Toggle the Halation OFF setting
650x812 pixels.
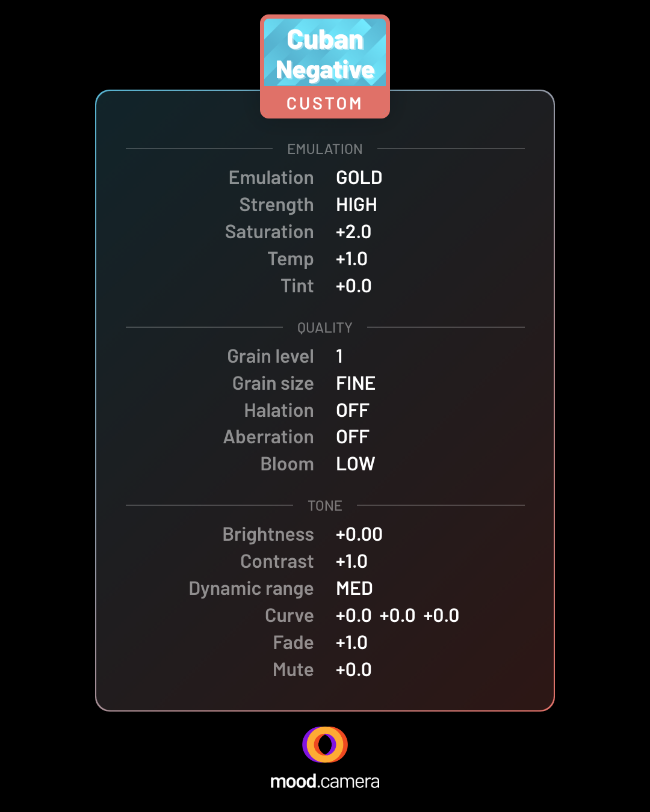(x=353, y=411)
